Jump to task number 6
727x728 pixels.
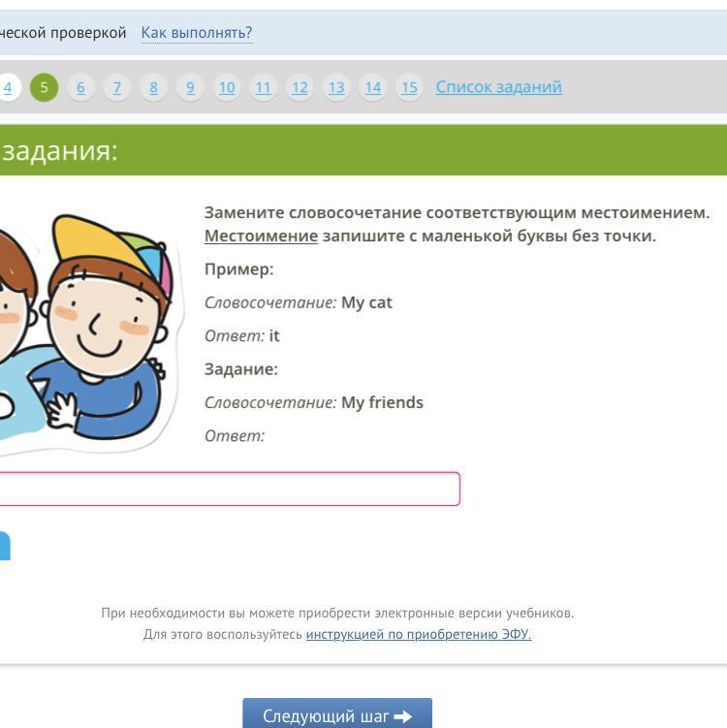click(x=80, y=87)
